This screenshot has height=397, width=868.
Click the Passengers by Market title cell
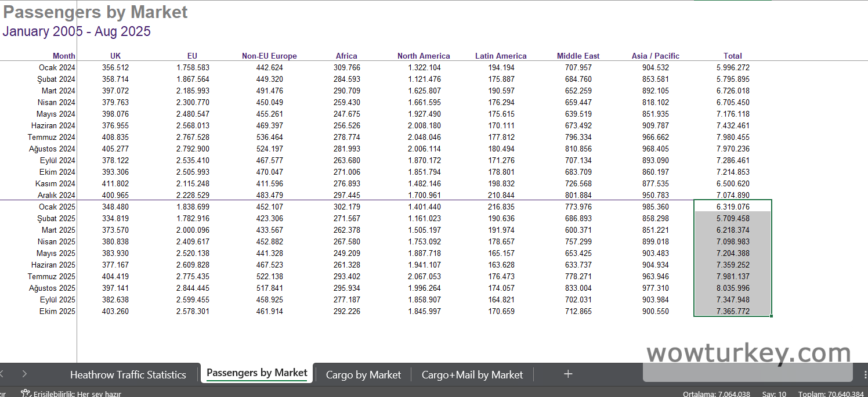pyautogui.click(x=96, y=12)
